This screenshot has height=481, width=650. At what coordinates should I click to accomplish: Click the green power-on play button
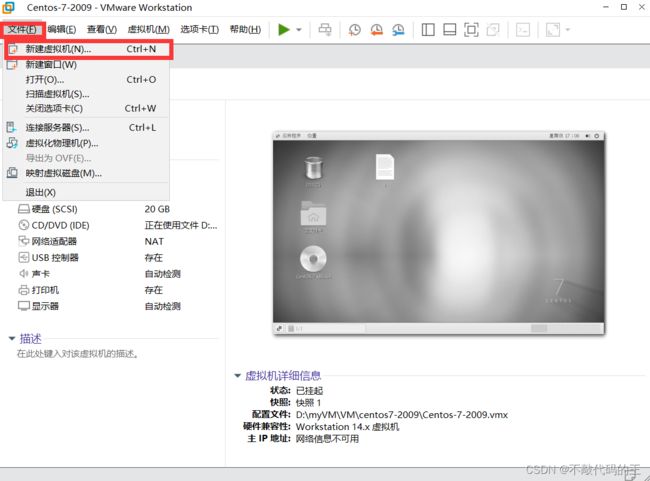point(284,30)
